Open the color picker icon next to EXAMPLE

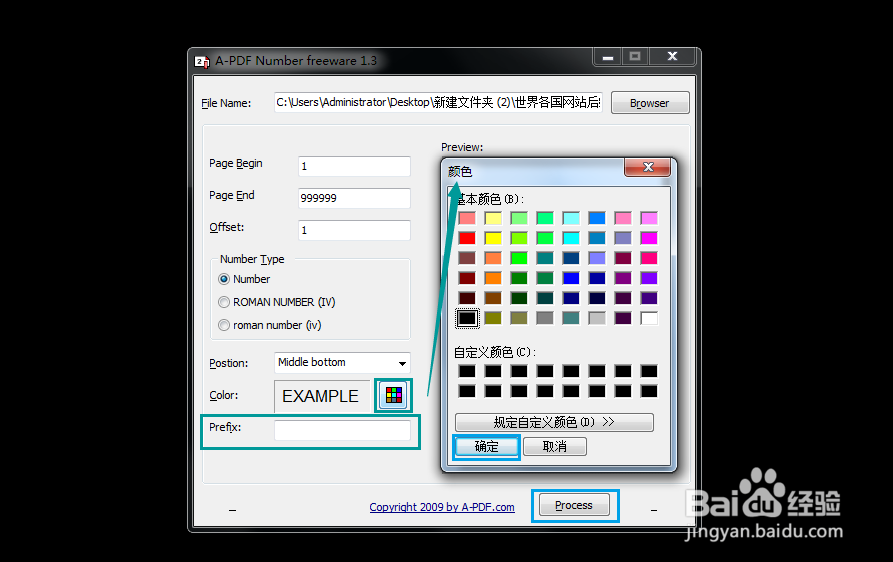pyautogui.click(x=394, y=395)
